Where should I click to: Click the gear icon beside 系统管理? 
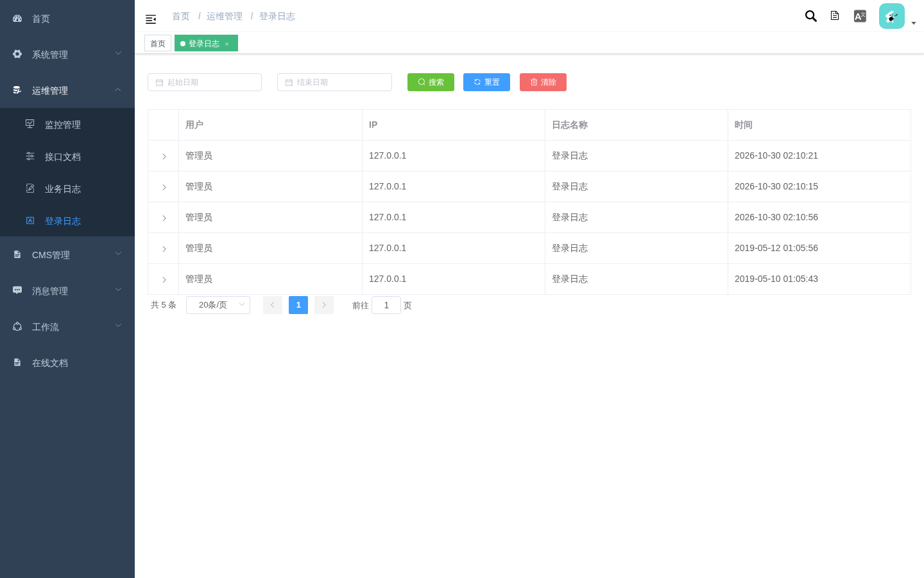[x=17, y=55]
